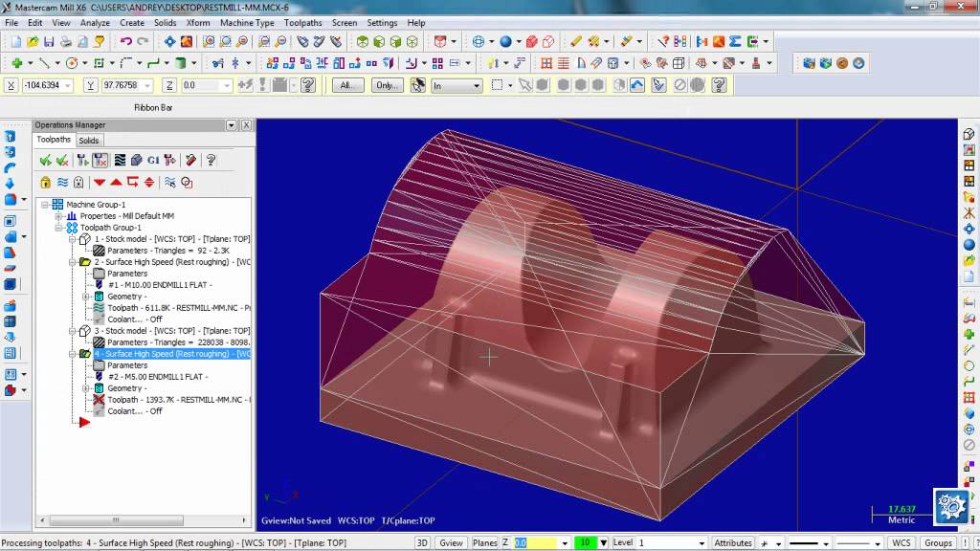The height and width of the screenshot is (551, 980).
Task: Open the Ribbon Bar help question icon
Action: [x=307, y=85]
